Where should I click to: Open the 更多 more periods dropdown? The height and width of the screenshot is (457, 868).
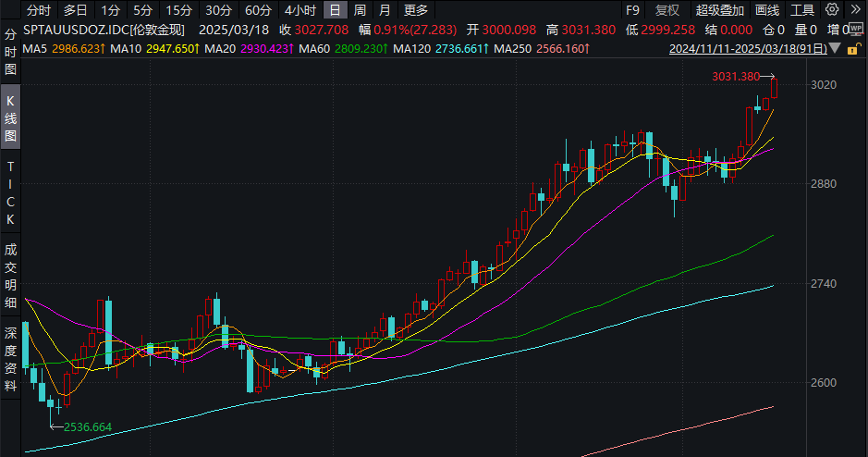416,10
